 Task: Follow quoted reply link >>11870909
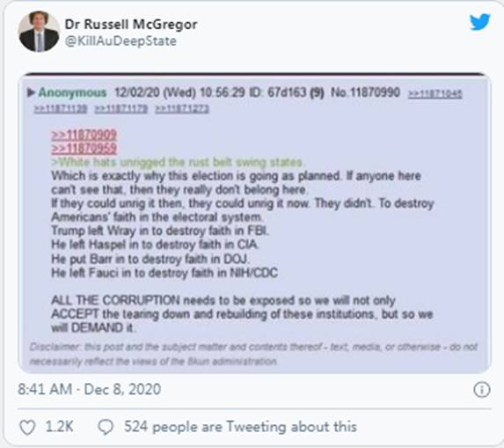coord(84,135)
